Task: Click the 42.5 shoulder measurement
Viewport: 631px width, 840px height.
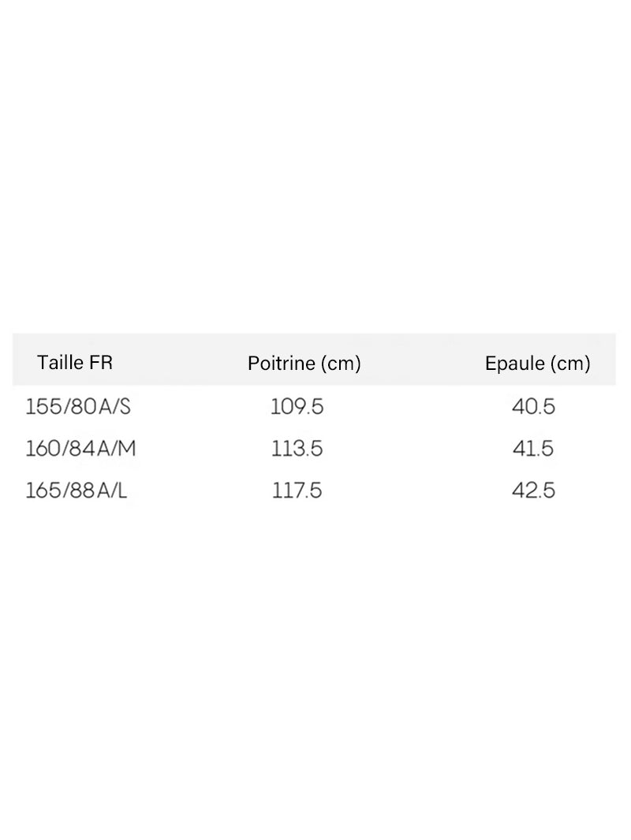Action: 533,490
